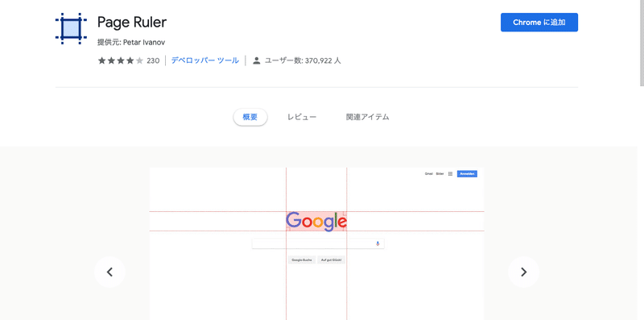This screenshot has height=320, width=644.
Task: Open the 関連アイテム tab
Action: click(368, 117)
